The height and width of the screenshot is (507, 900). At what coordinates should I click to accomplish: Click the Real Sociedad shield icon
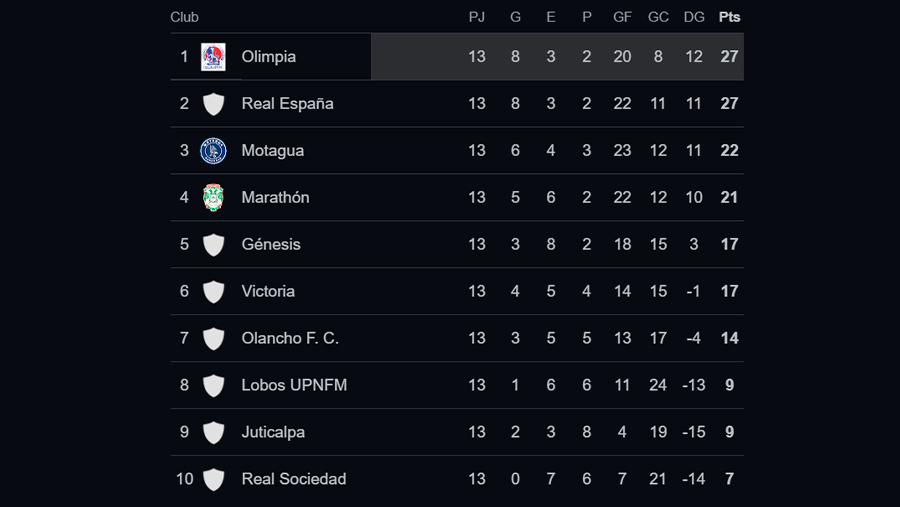point(214,479)
